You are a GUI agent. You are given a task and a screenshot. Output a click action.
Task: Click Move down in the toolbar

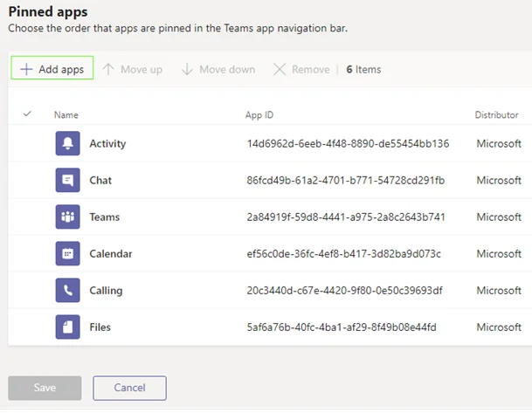[x=218, y=70]
